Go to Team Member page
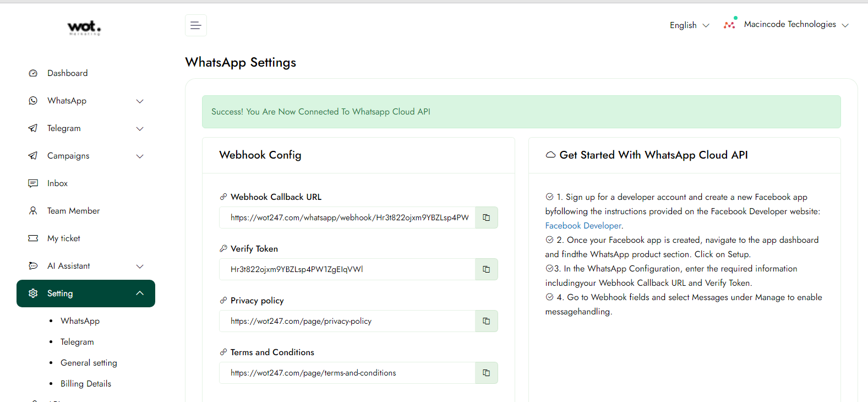The width and height of the screenshot is (868, 402). coord(73,211)
